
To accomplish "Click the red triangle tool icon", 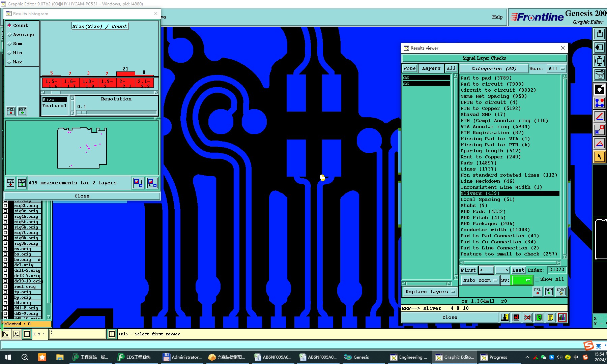I will click(600, 144).
